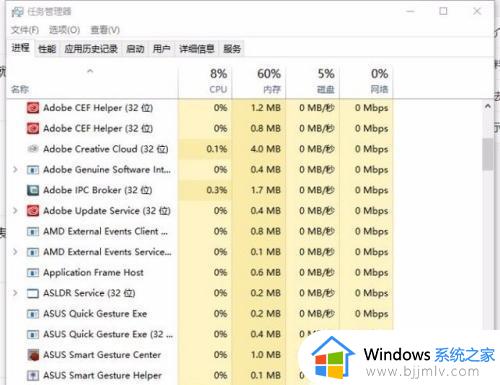Select ASUS Smart Gesture Center row name
This screenshot has width=500, height=385.
pyautogui.click(x=102, y=355)
